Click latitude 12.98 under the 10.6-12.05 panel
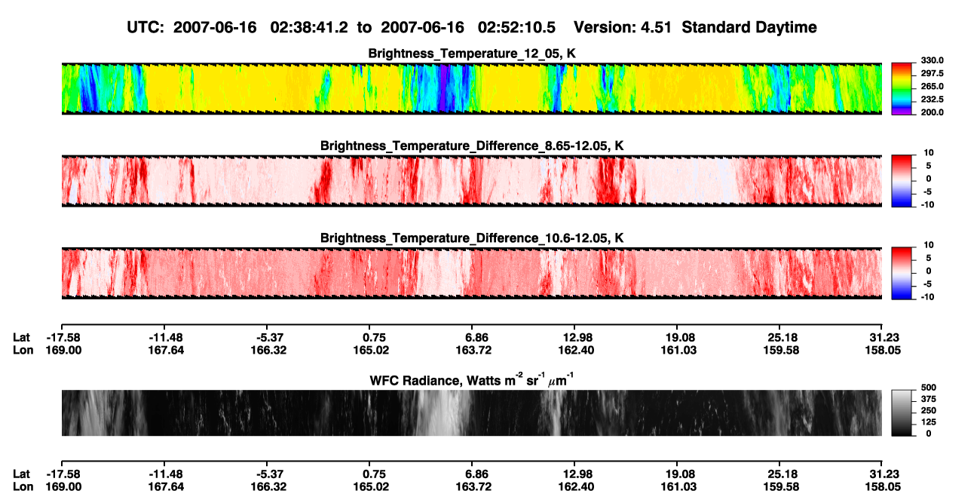 coord(575,337)
